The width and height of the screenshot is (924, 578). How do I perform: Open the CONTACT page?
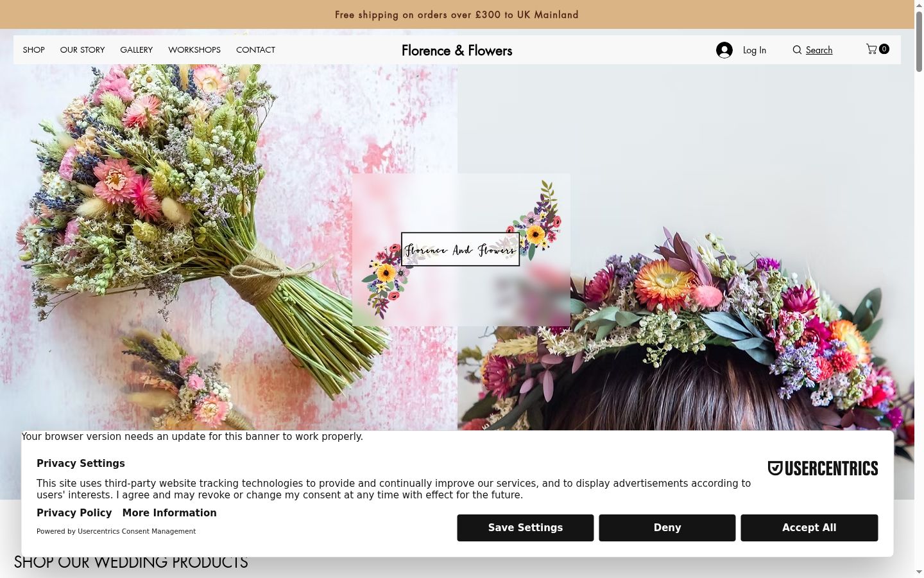[x=255, y=49]
